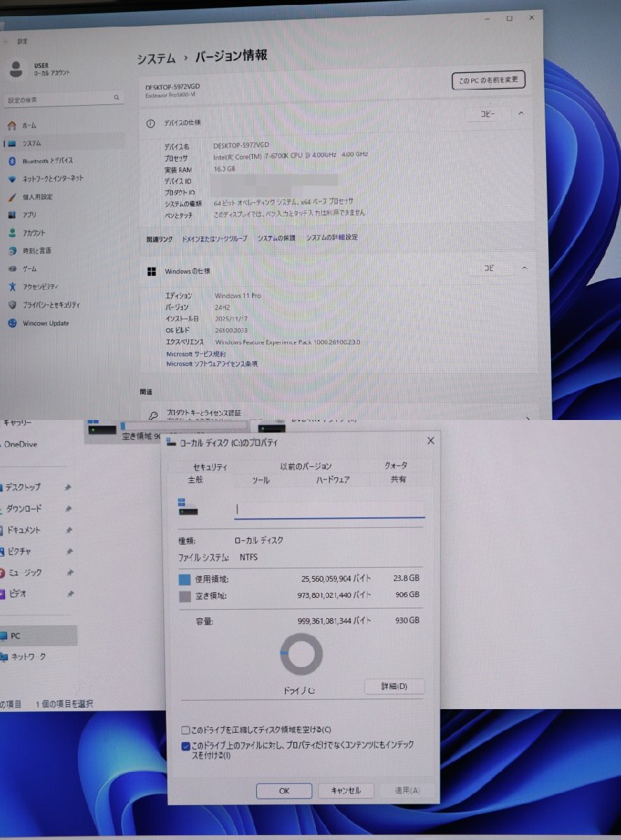Open ピクチャ in Explorer sidebar
621x840 pixels.
pyautogui.click(x=19, y=551)
